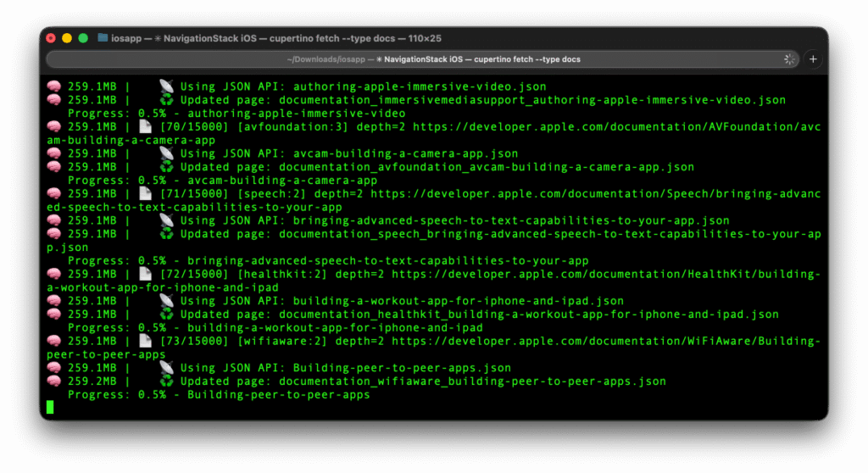Click satellite icon beside authoring-apple-immersive-video.json
The width and height of the screenshot is (868, 473).
point(166,86)
